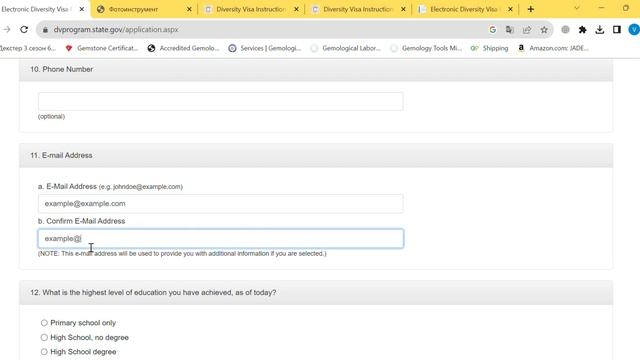Click the '11. E-mail Address' heading

click(61, 155)
